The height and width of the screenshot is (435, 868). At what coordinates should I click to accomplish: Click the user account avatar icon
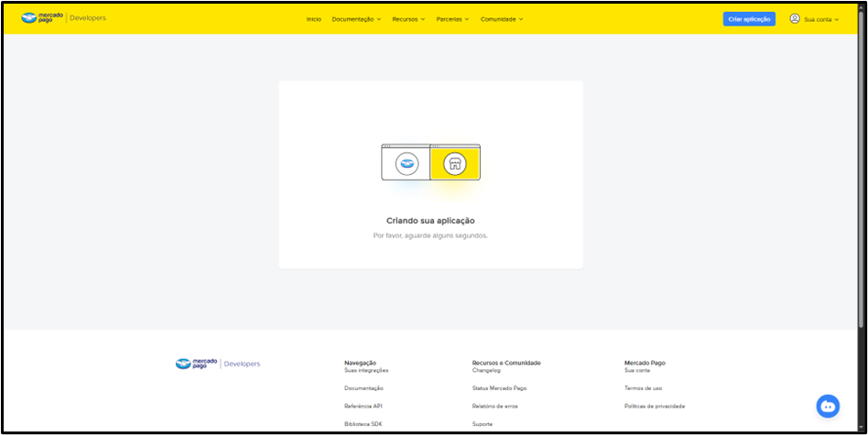pyautogui.click(x=795, y=18)
